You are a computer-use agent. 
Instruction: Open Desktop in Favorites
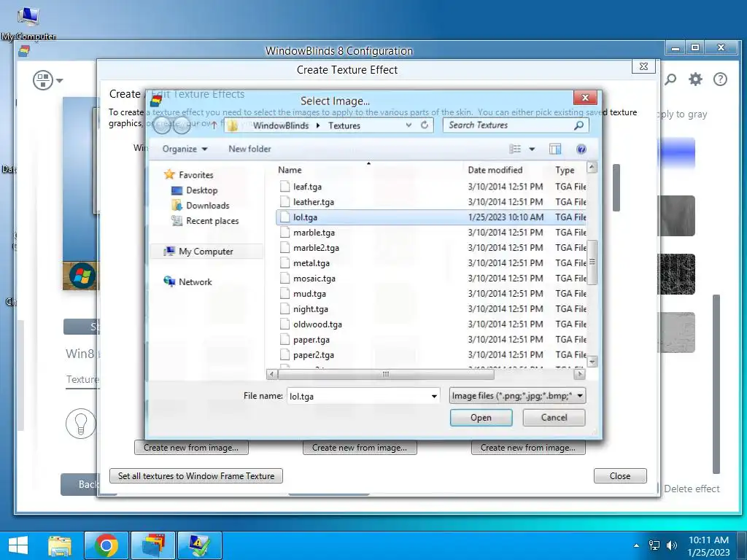click(201, 190)
